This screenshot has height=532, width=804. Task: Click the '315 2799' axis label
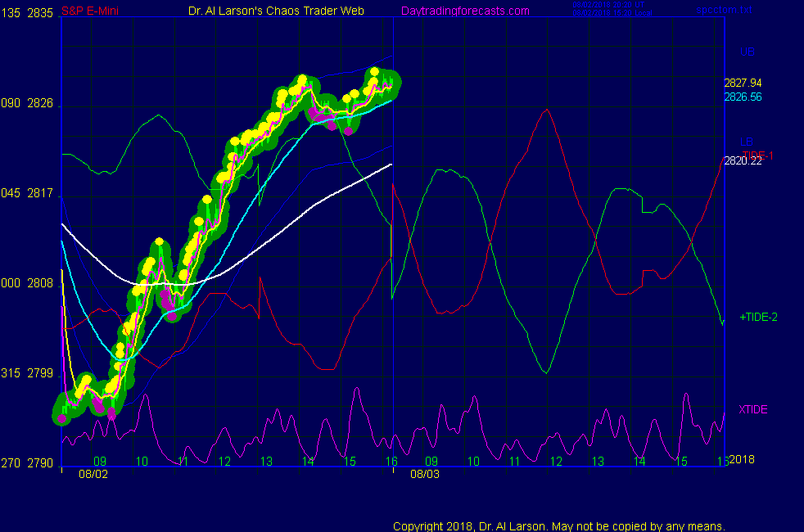pyautogui.click(x=27, y=373)
